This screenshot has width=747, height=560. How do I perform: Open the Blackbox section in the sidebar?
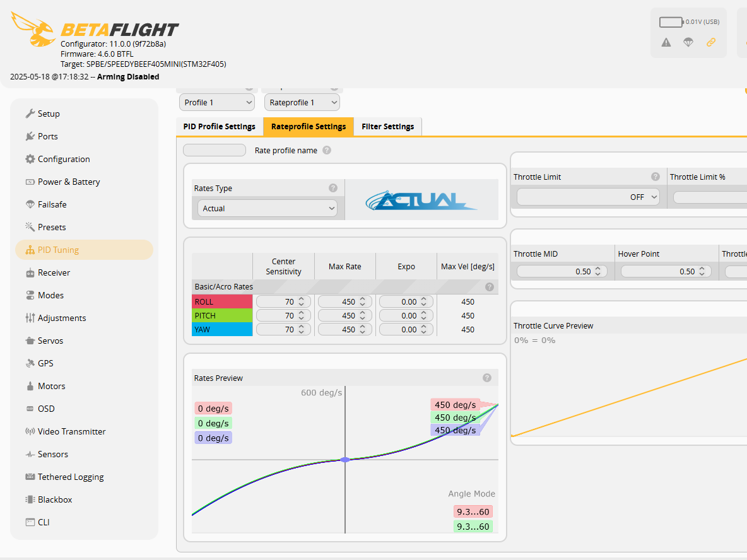(52, 499)
